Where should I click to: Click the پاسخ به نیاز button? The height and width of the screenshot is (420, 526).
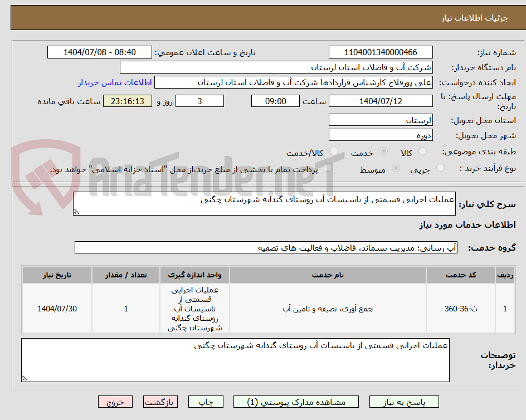404,402
